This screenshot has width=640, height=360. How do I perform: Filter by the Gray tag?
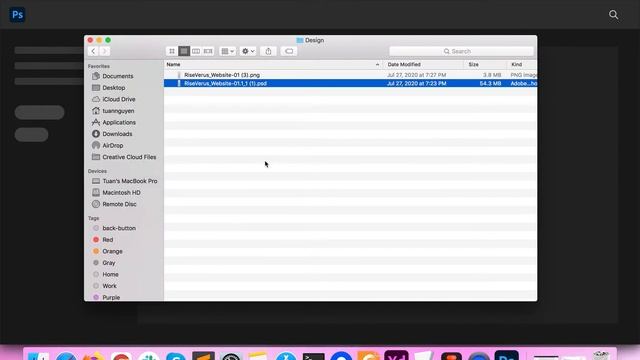109,263
